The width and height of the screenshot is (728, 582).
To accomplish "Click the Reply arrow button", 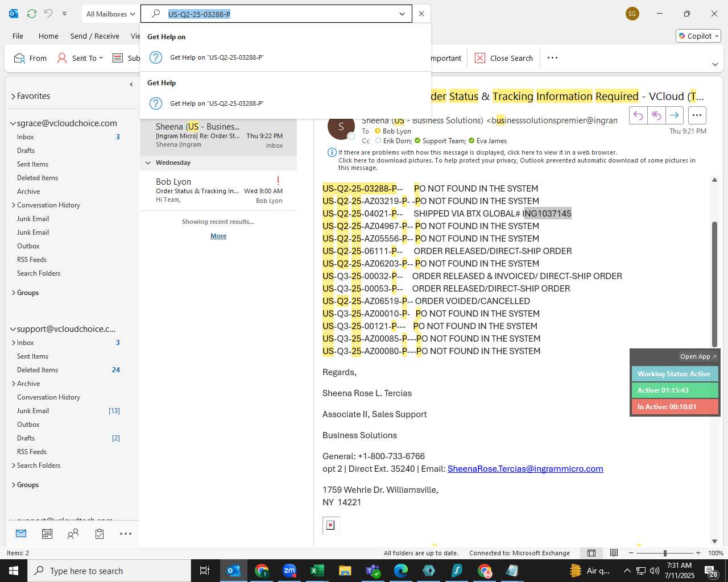I will pyautogui.click(x=638, y=115).
